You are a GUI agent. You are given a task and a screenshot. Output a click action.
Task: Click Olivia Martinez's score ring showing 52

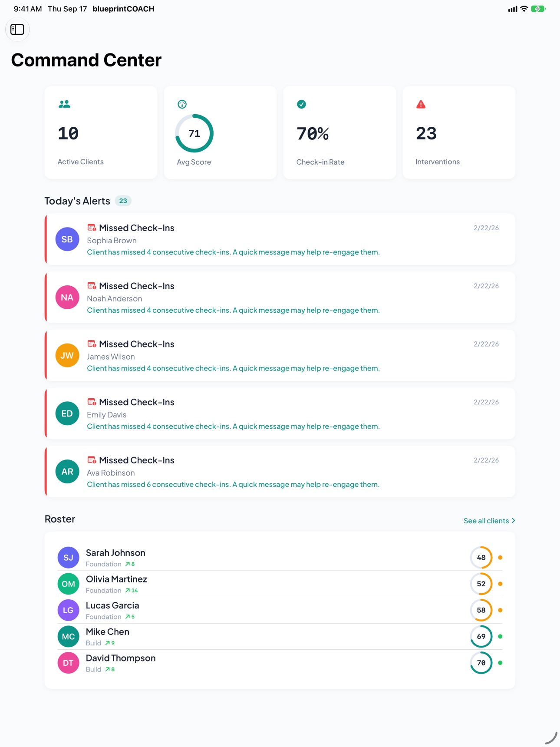pyautogui.click(x=481, y=584)
